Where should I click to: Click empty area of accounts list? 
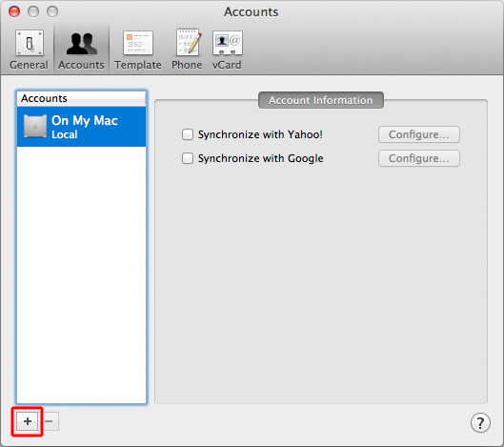pos(81,274)
